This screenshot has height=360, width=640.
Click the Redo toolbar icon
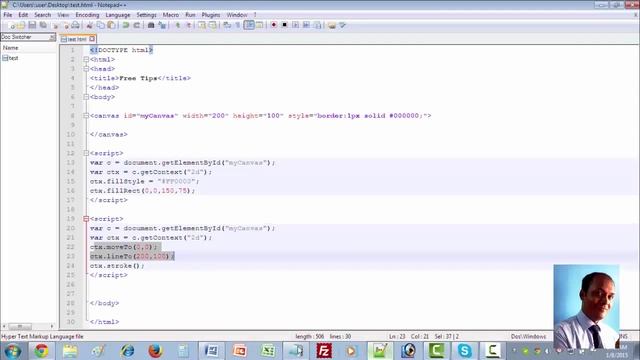[137, 25]
